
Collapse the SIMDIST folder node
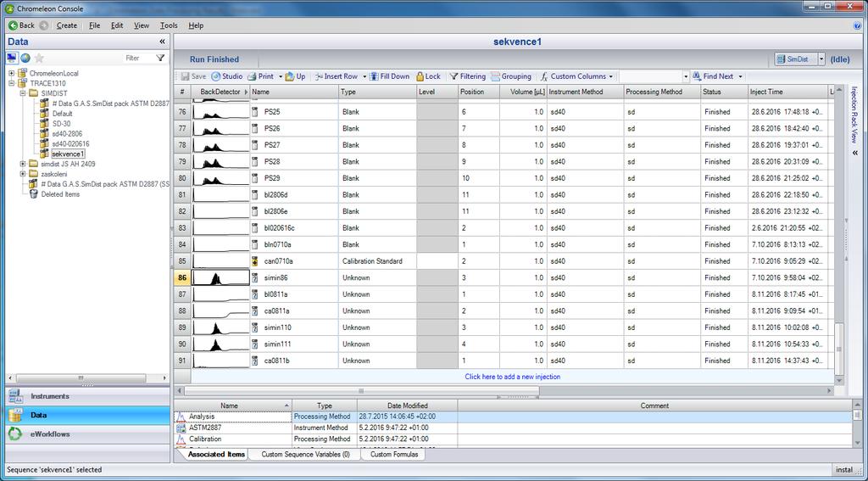point(23,93)
